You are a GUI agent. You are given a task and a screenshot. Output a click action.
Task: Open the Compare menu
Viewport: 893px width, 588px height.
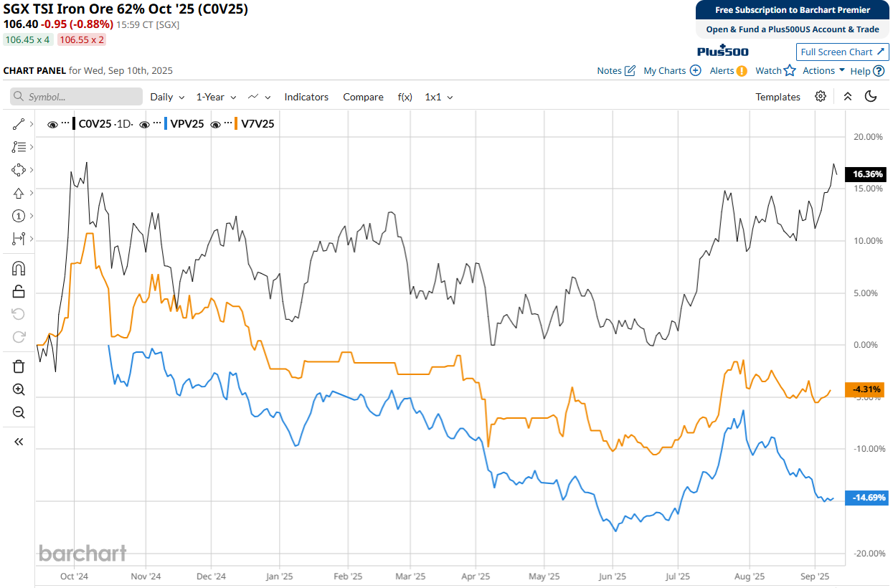pyautogui.click(x=363, y=97)
